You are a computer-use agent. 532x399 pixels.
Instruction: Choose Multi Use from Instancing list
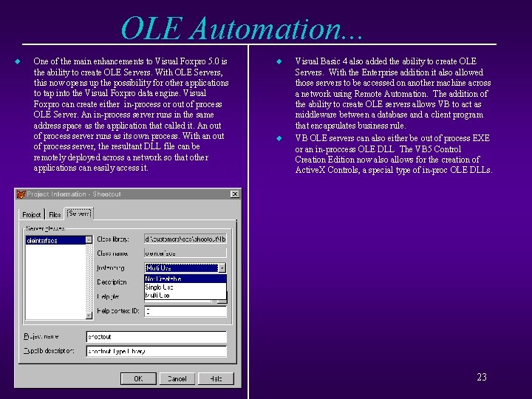pos(185,295)
